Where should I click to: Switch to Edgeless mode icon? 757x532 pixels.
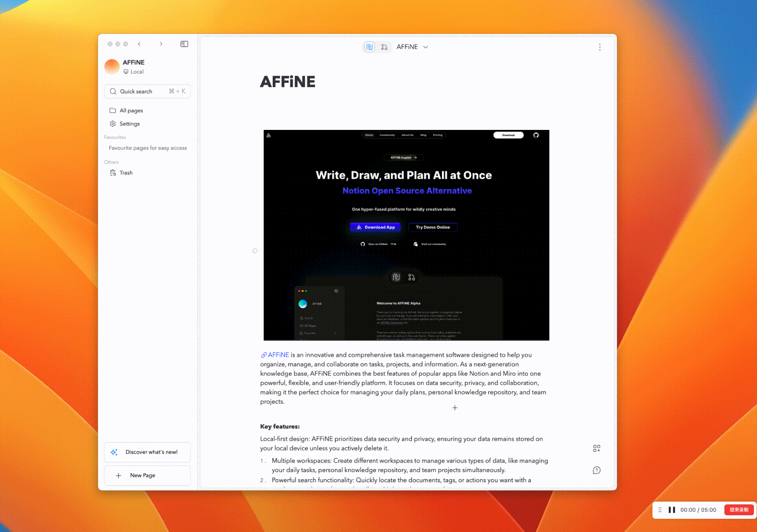[384, 47]
